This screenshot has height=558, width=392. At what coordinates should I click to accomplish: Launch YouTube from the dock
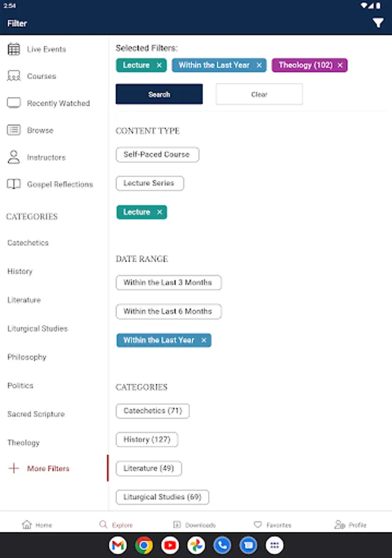pos(170,545)
